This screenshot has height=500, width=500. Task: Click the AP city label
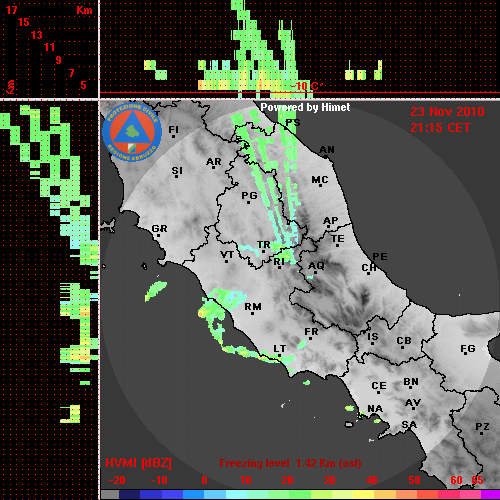[330, 221]
